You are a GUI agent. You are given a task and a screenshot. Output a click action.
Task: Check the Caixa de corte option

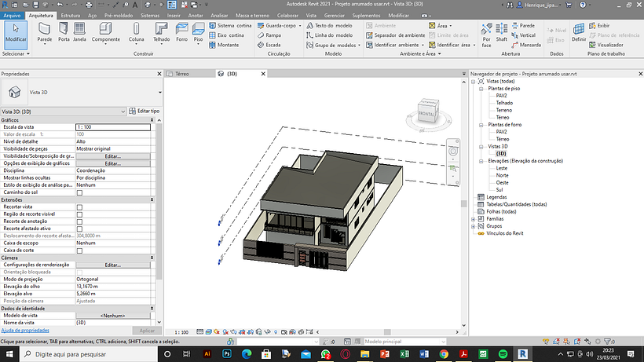click(79, 250)
